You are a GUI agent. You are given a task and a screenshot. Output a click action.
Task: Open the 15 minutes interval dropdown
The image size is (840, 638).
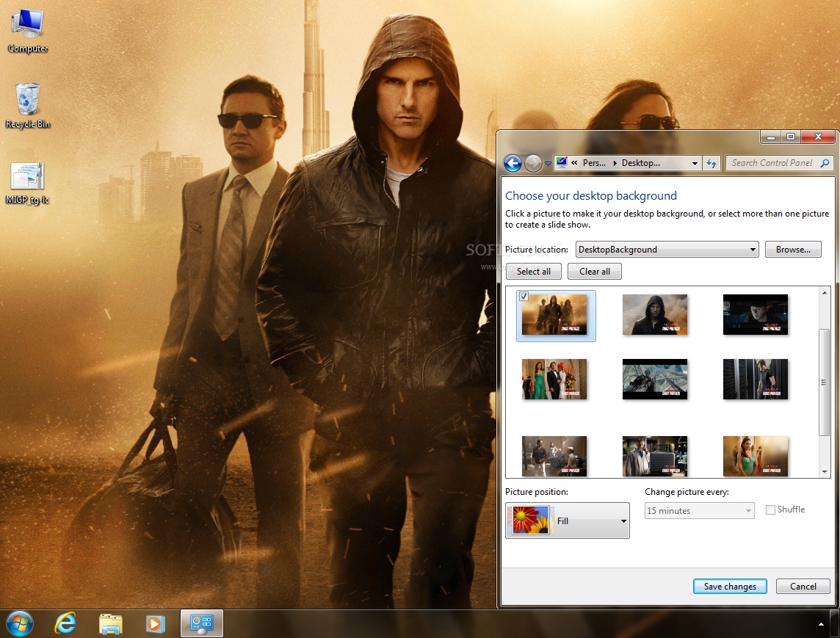(699, 510)
